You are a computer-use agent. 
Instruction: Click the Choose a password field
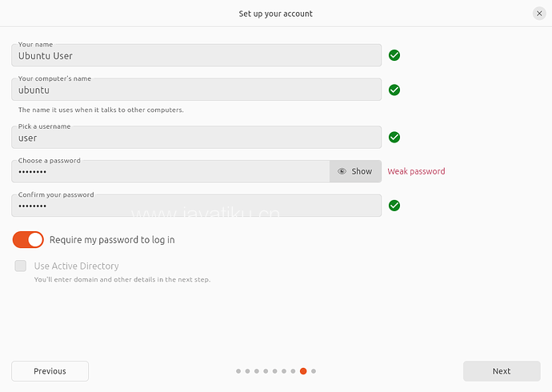(x=170, y=172)
